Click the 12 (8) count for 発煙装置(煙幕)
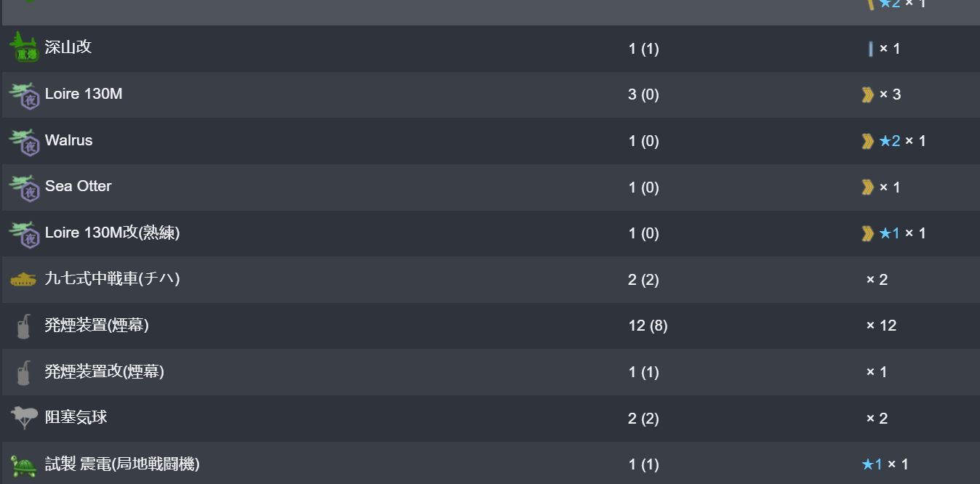This screenshot has height=484, width=980. pyautogui.click(x=648, y=326)
